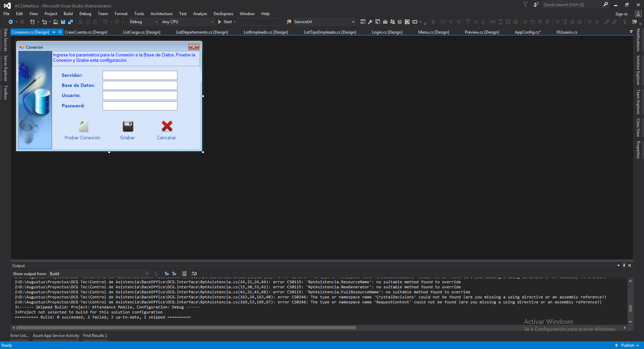
Task: Click the Start debugging button
Action: point(225,22)
